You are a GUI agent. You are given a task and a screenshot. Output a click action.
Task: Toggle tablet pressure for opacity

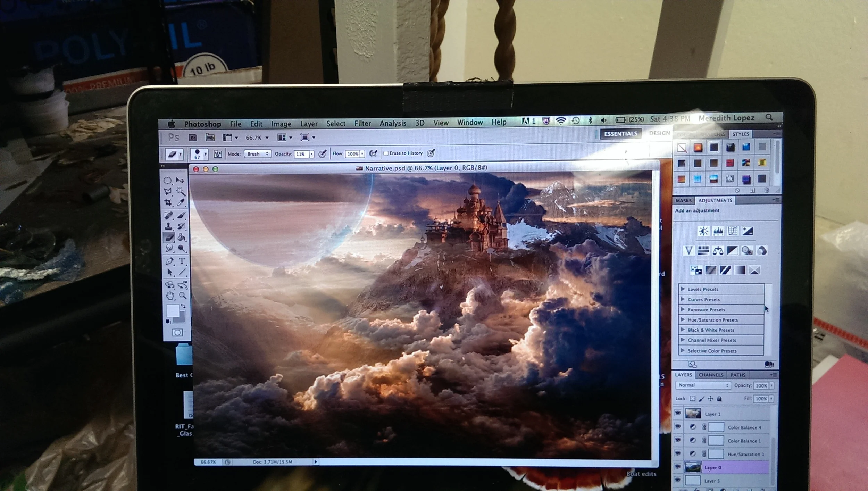[x=323, y=153]
